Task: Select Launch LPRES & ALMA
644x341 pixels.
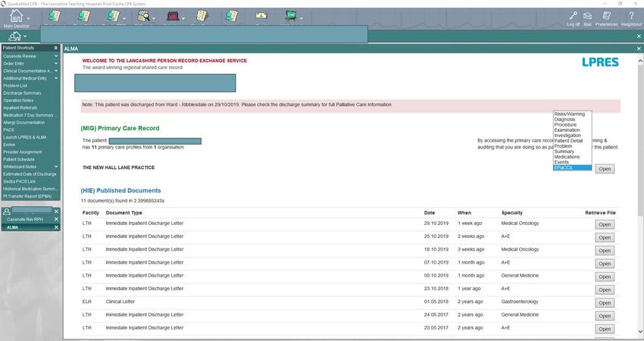Action: (x=25, y=137)
